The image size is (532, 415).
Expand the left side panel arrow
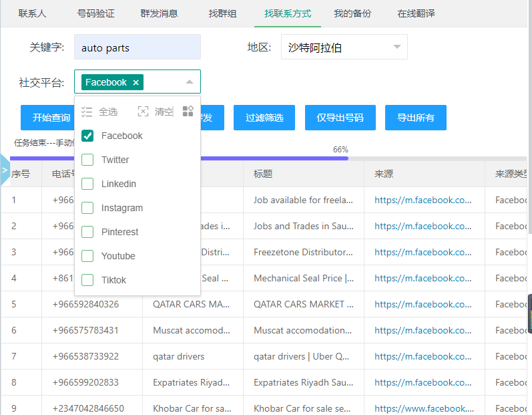(x=5, y=170)
